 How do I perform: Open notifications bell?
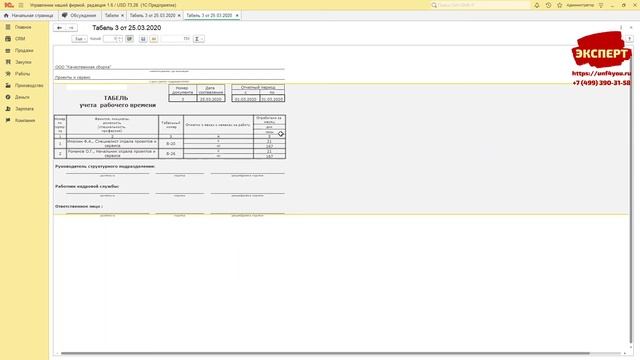pyautogui.click(x=537, y=5)
